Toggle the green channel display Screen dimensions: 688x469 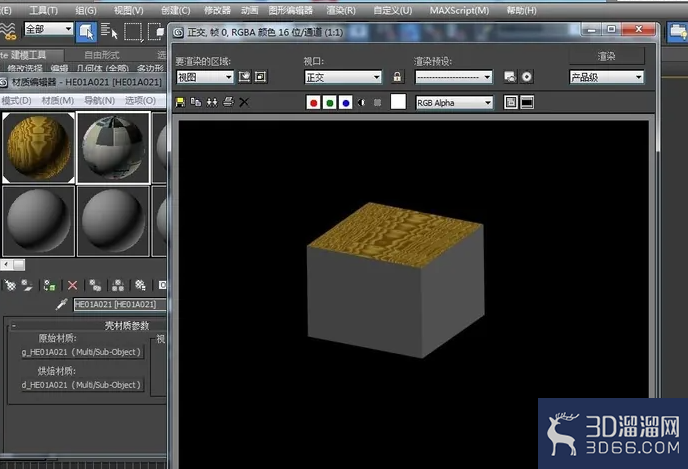[330, 103]
